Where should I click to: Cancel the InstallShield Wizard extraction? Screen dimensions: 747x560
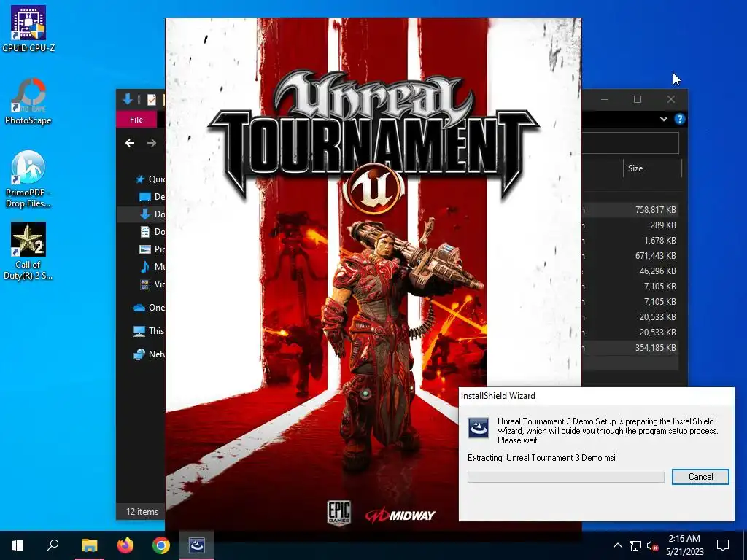[x=700, y=477]
